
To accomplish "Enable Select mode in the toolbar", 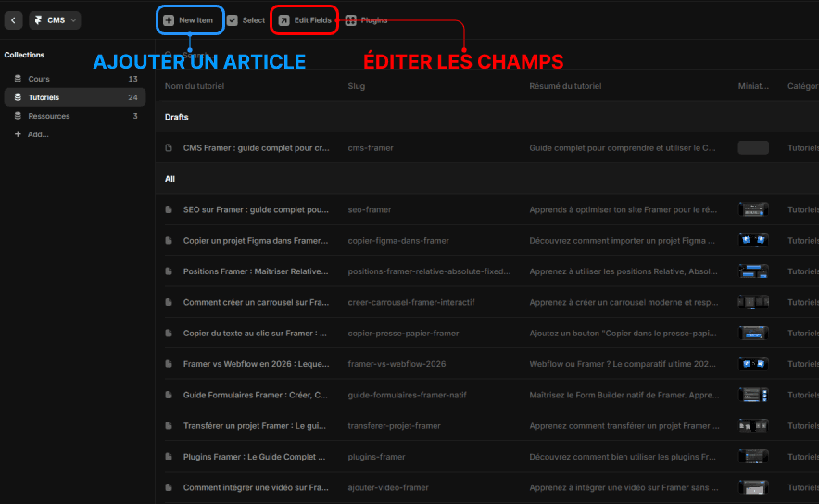I will pos(246,20).
